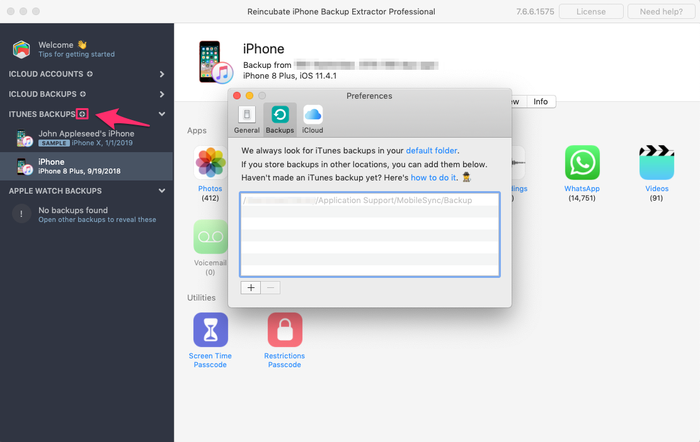Open Restrictions Passcode utility
The image size is (700, 442).
(x=285, y=329)
